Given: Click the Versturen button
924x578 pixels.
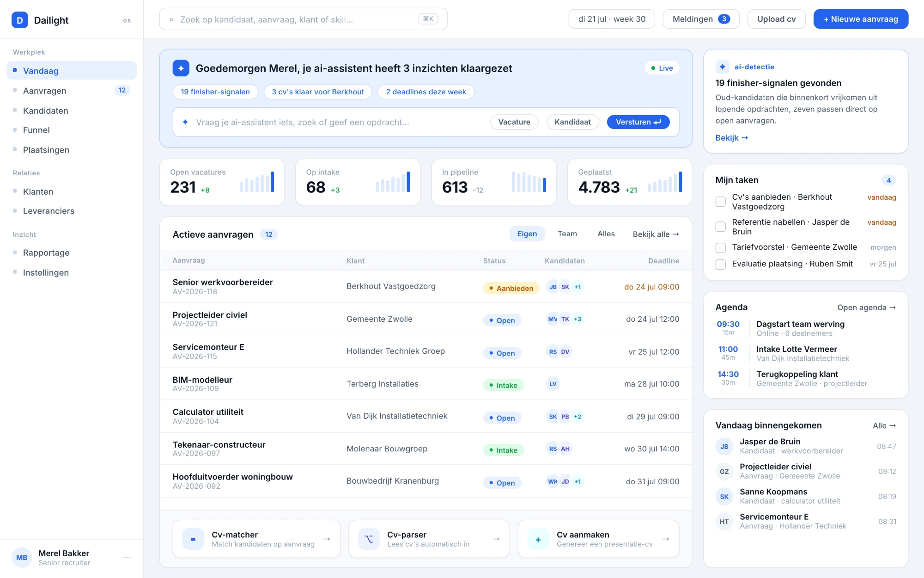Looking at the screenshot, I should [638, 122].
